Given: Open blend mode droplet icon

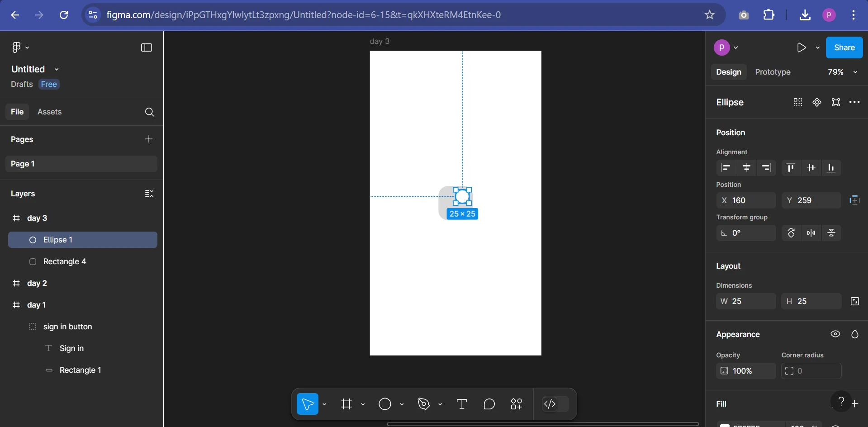Looking at the screenshot, I should point(854,334).
